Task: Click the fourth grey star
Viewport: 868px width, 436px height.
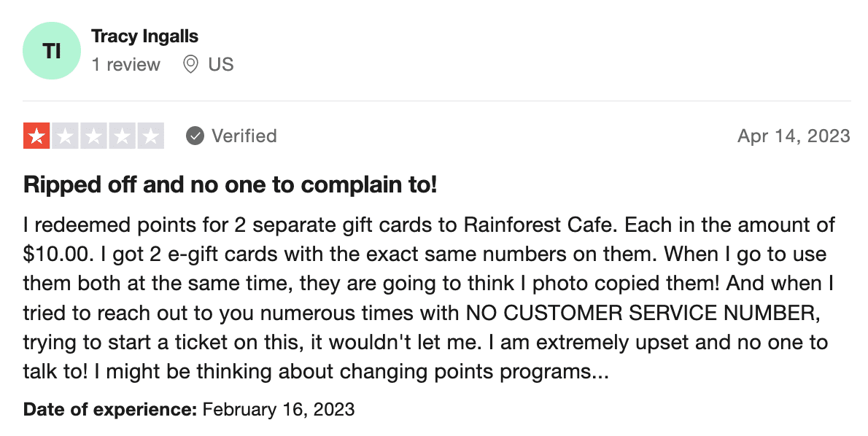Action: (123, 136)
